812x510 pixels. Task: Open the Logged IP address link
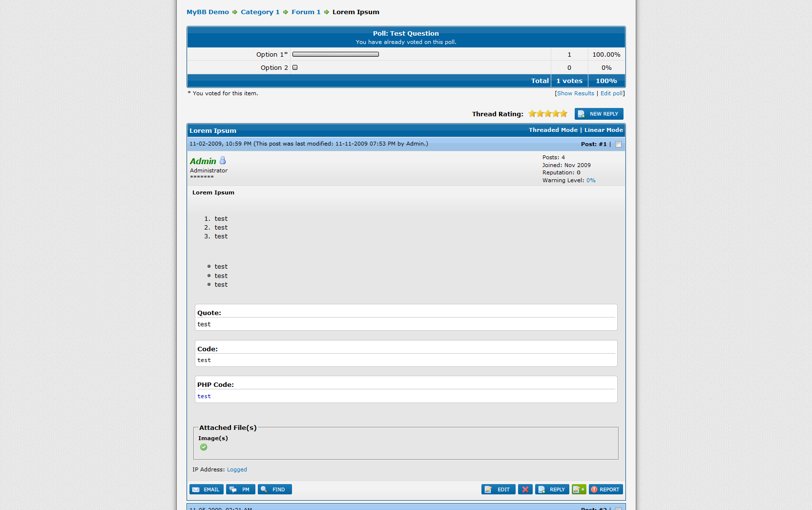click(x=237, y=469)
